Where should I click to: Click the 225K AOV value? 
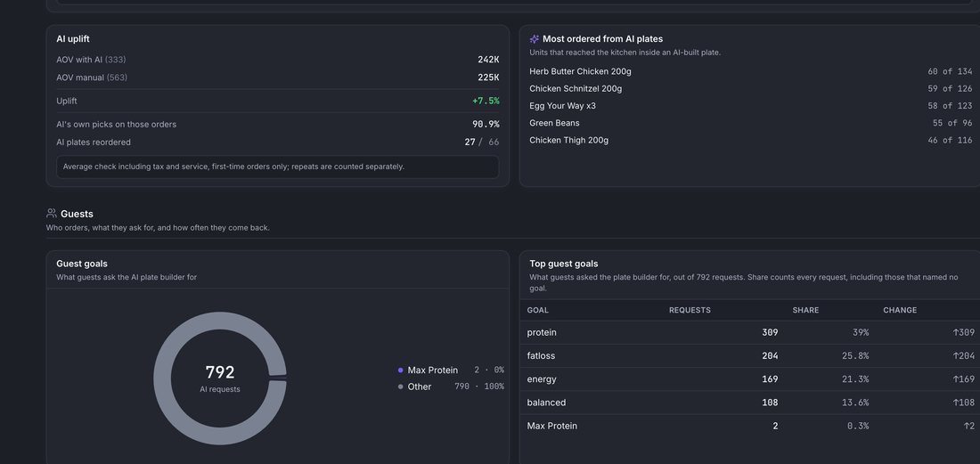pyautogui.click(x=488, y=77)
